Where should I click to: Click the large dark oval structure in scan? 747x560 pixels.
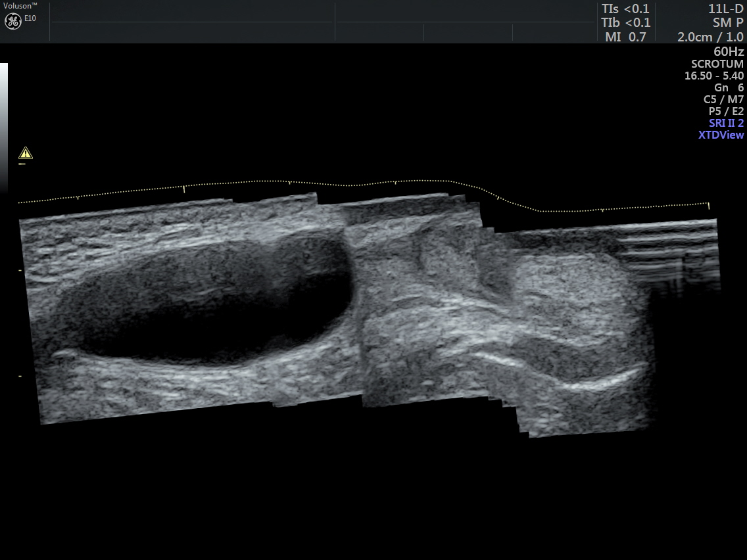(x=204, y=302)
